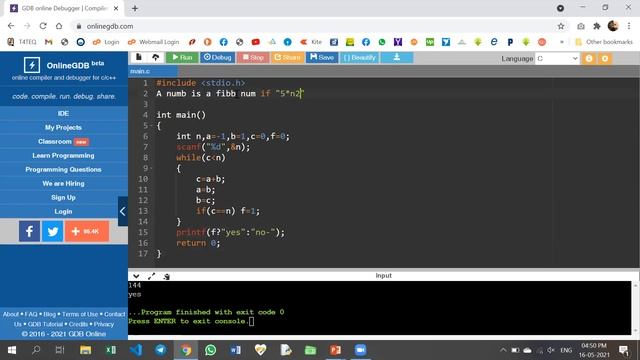Open the Language dropdown set to C

click(x=557, y=59)
